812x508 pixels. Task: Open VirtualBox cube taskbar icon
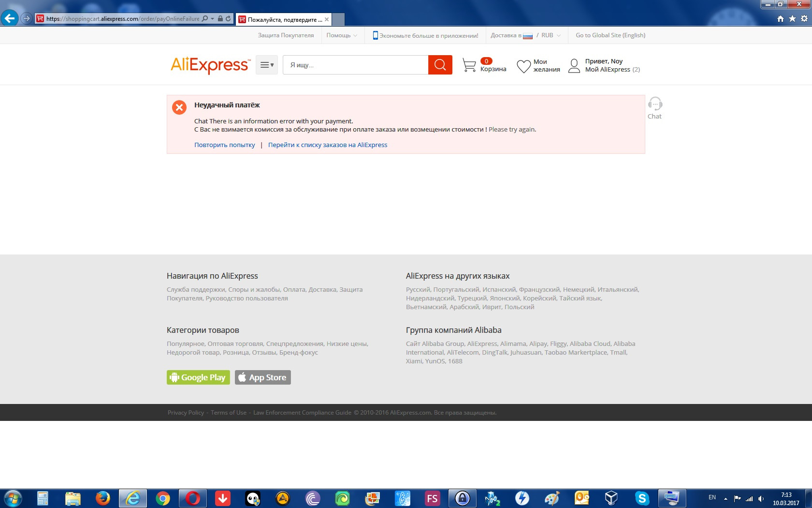click(612, 498)
